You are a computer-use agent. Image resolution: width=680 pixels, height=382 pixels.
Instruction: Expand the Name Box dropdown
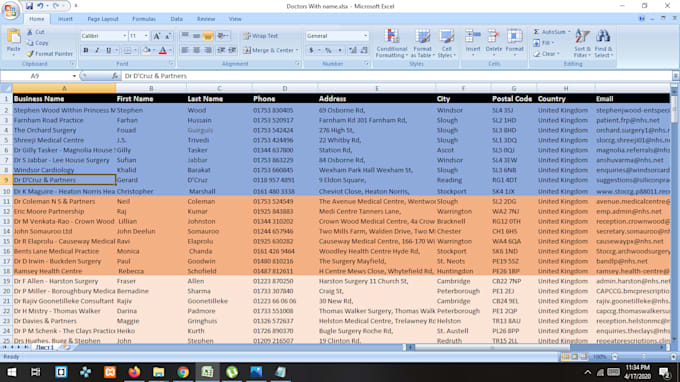(74, 76)
